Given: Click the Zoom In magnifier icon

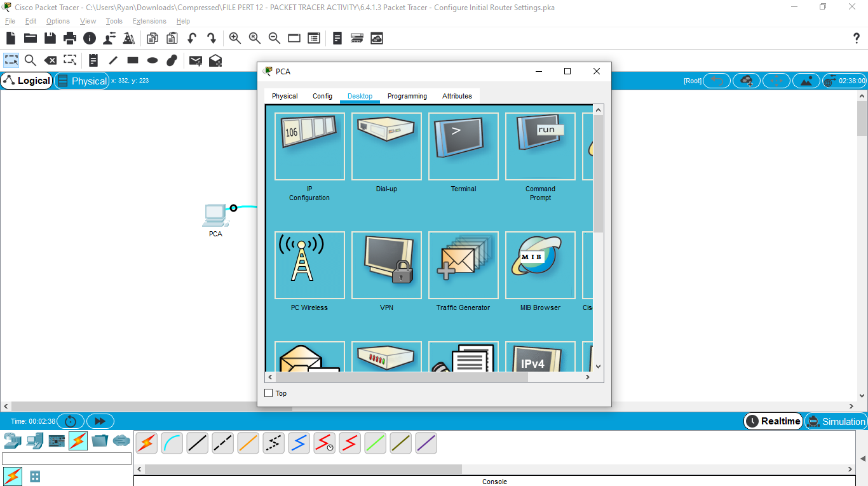Looking at the screenshot, I should pyautogui.click(x=235, y=38).
